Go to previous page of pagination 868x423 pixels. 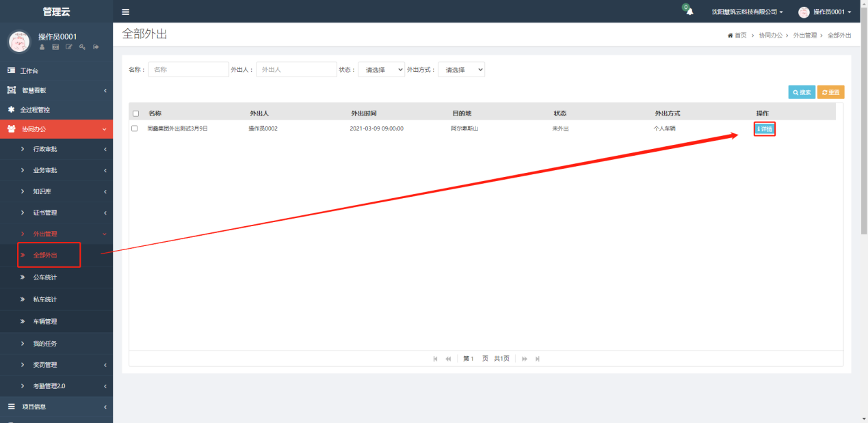pyautogui.click(x=448, y=359)
